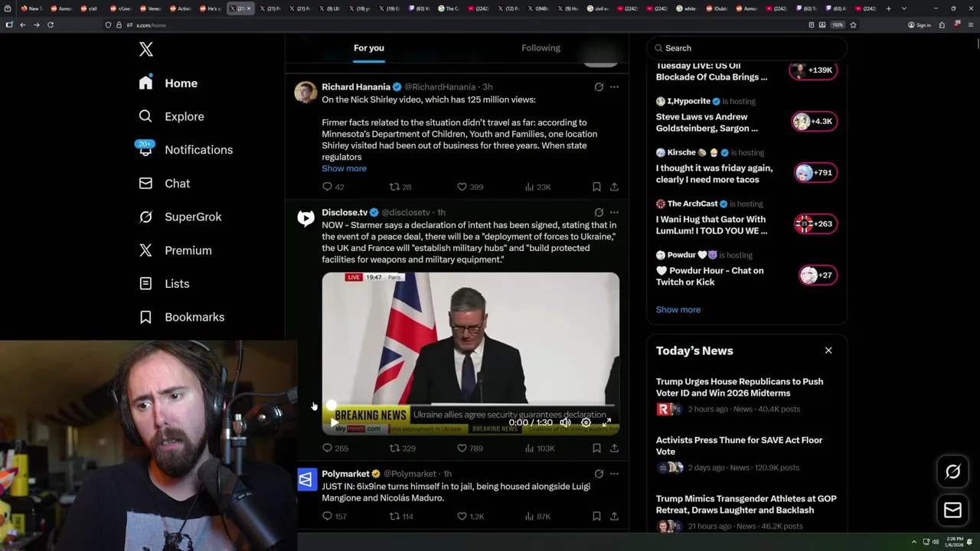980x551 pixels.
Task: Expand Starmer video to fullscreen
Action: tap(606, 422)
